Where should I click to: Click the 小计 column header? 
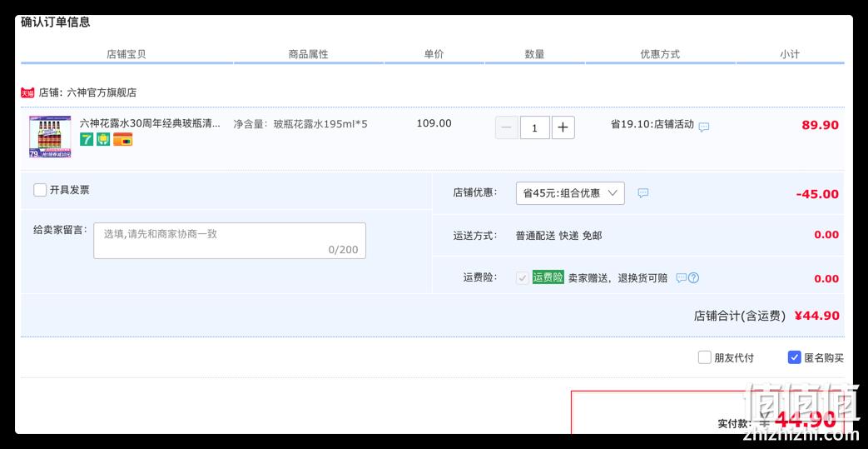(790, 54)
